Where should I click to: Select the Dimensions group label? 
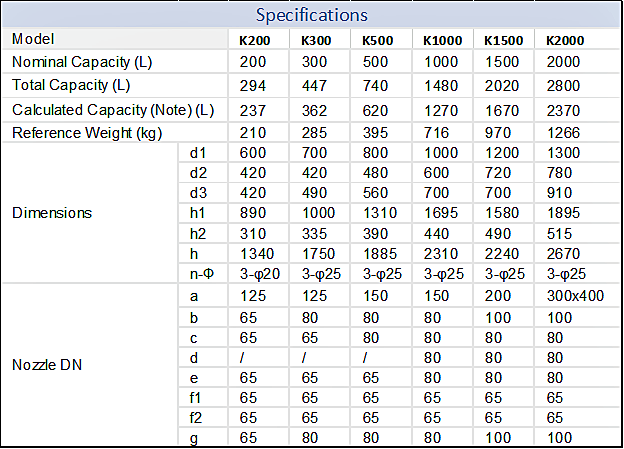[52, 213]
